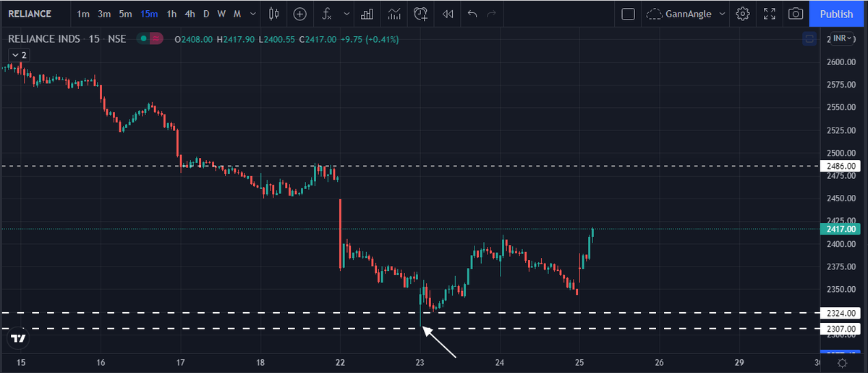Viewport: 868px width, 373px height.
Task: Click date 23 on the time axis
Action: (420, 362)
